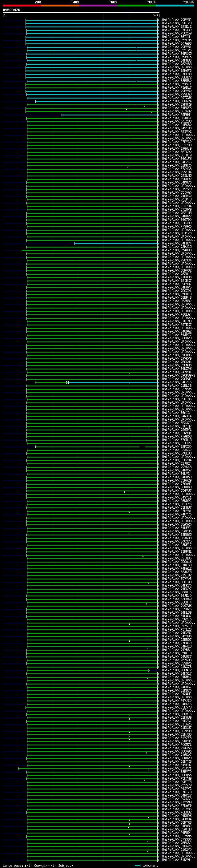Click the cyan alignment bar for B8B6P4
This screenshot has width=197, height=868.
(x=97, y=101)
